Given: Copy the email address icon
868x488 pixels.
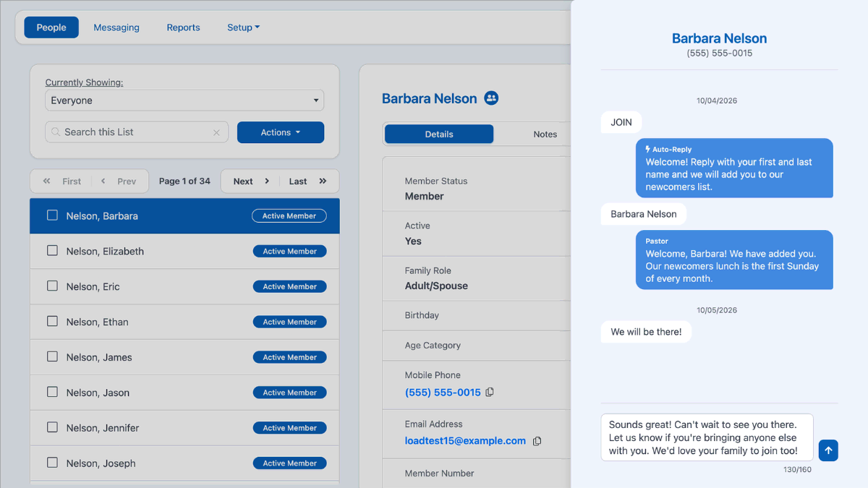Looking at the screenshot, I should click(x=537, y=441).
